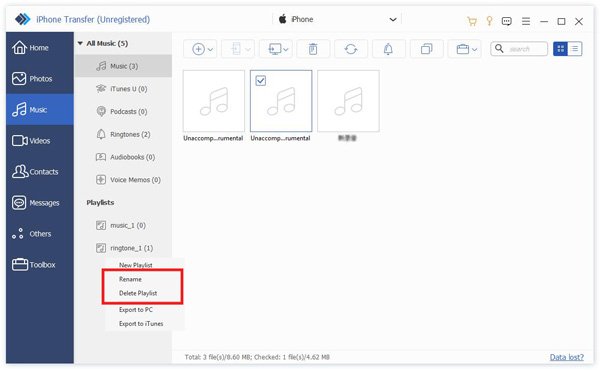This screenshot has width=600, height=370.
Task: Open the shopping cart purchase icon
Action: point(472,21)
